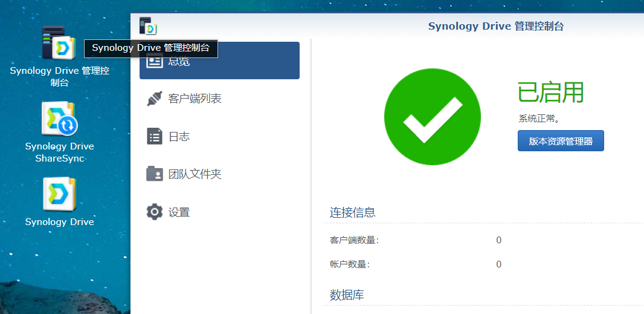Click the 总览 card icon in sidebar

point(155,61)
